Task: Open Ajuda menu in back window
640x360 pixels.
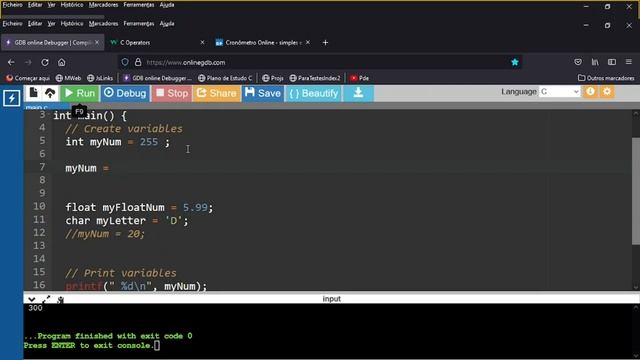Action: pos(167,5)
